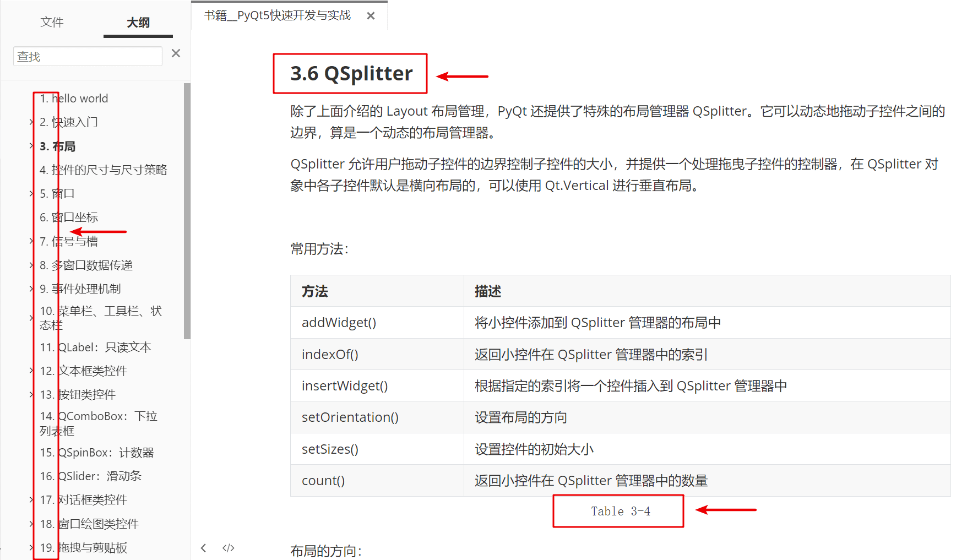Screen dimensions: 978x560
Task: Expand the 12. 文本框类控件 outline node
Action: (31, 371)
